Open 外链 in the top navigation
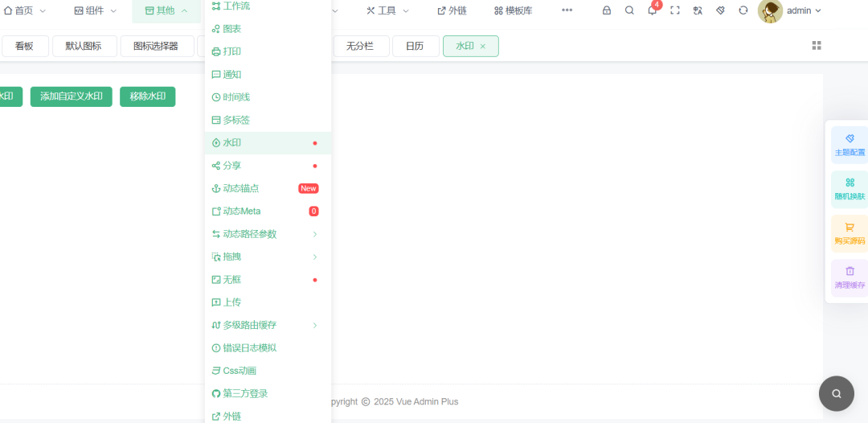Image resolution: width=868 pixels, height=423 pixels. (x=452, y=10)
